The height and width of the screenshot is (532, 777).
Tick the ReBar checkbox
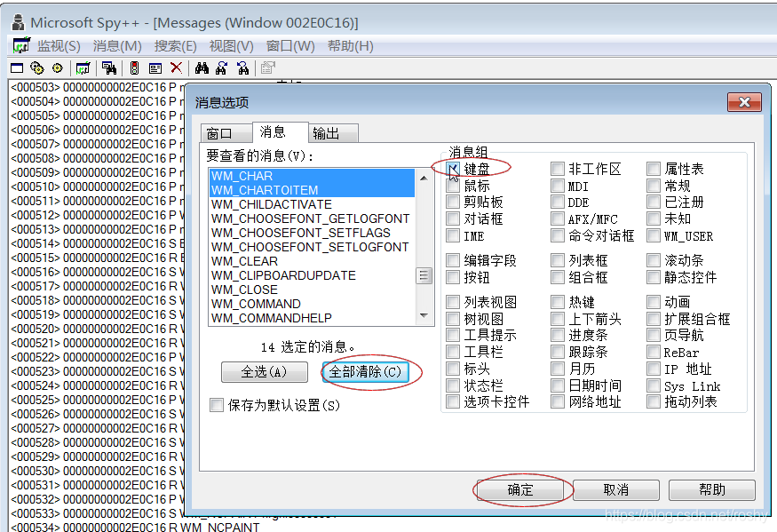tap(654, 352)
